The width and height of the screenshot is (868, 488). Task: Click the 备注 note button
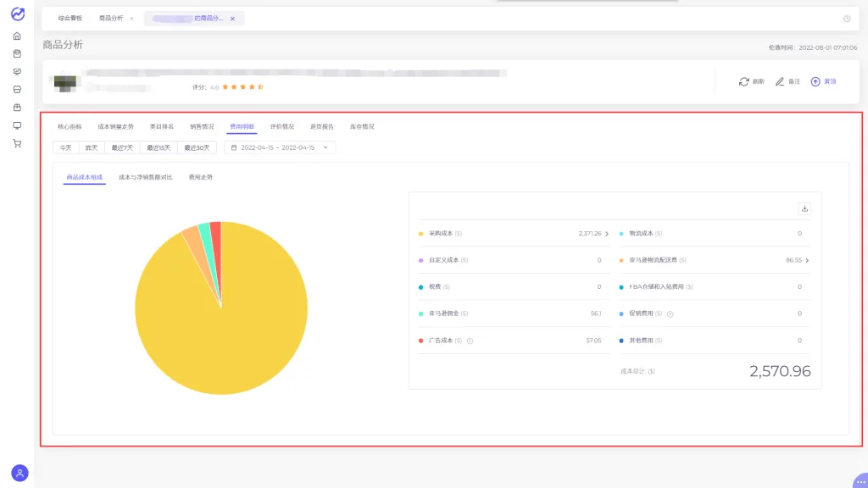click(x=787, y=81)
